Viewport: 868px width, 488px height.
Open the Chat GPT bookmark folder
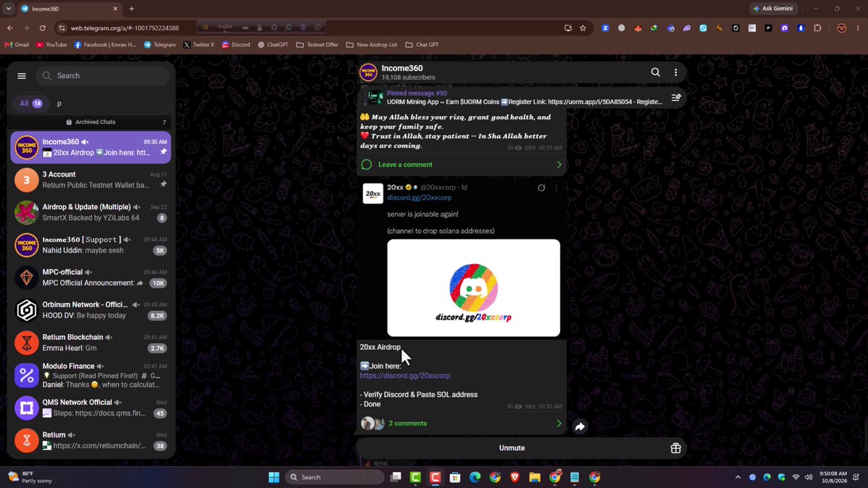(x=422, y=45)
